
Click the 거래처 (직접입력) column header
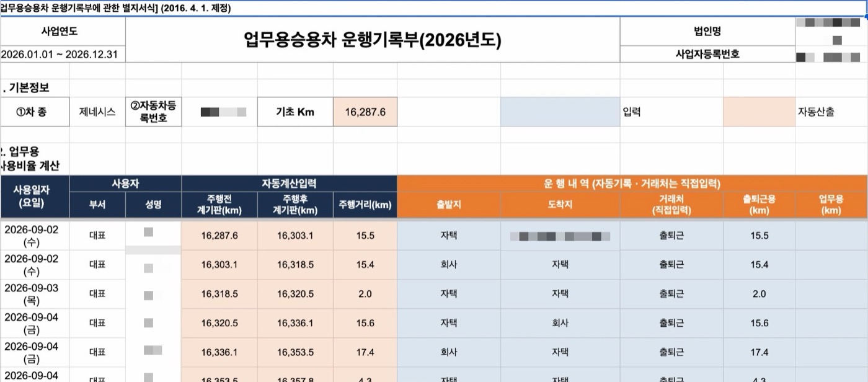pyautogui.click(x=671, y=205)
